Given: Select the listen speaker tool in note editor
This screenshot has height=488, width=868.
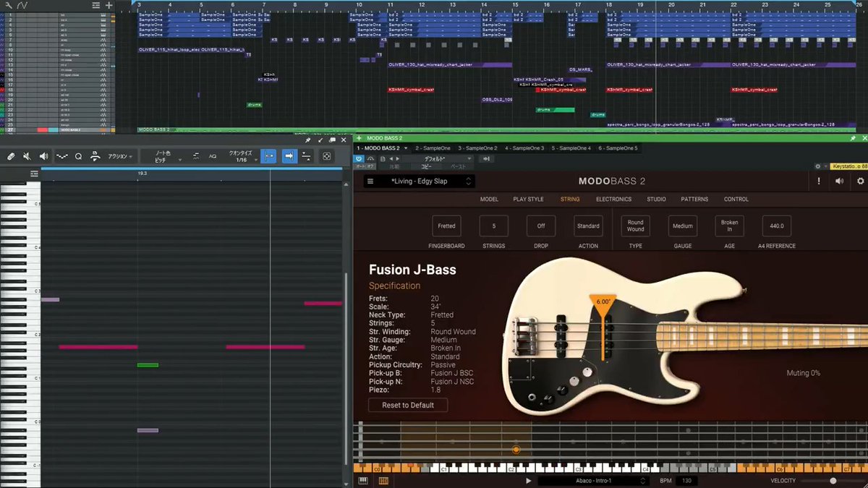Looking at the screenshot, I should click(x=43, y=156).
